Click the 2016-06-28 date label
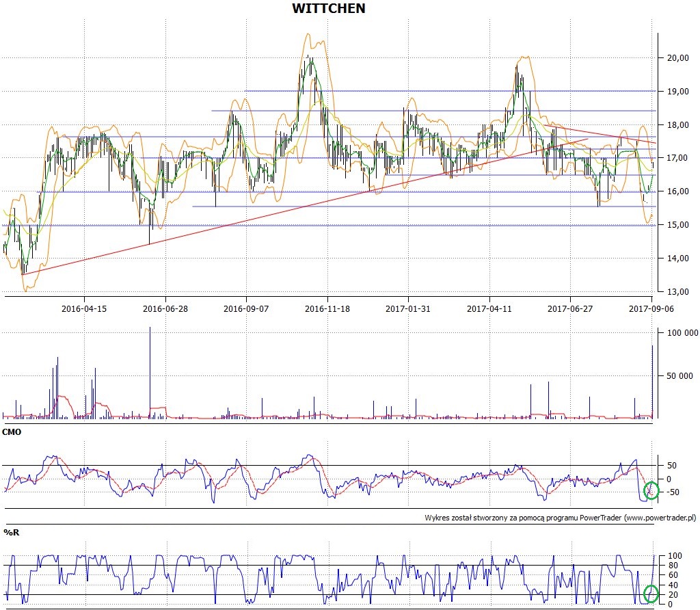Screen dimensions: 700x610 [x=165, y=308]
